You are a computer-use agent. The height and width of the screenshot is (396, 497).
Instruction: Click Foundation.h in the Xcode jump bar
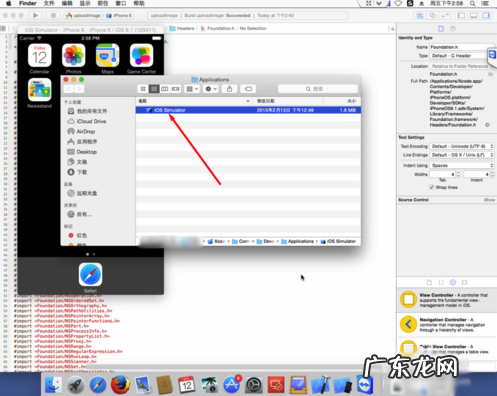pos(217,28)
